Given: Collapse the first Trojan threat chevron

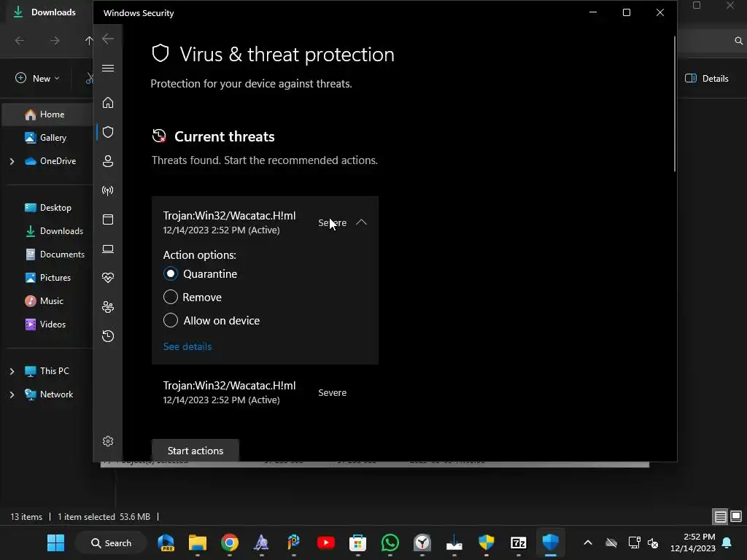Looking at the screenshot, I should 361,222.
